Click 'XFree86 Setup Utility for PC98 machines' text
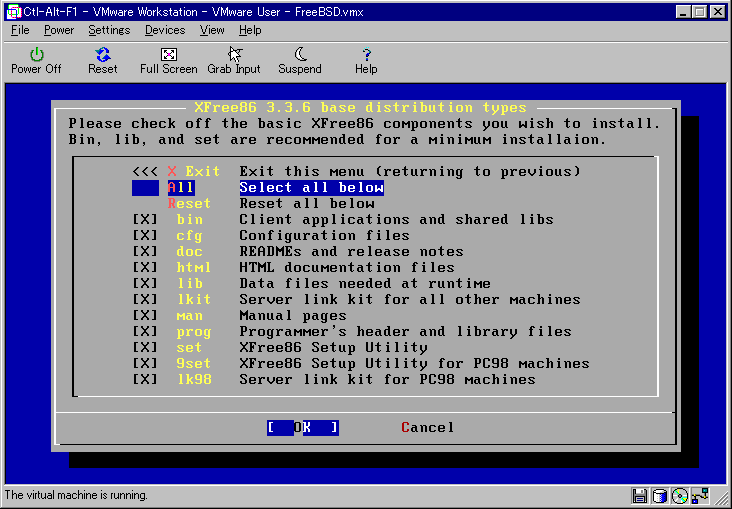Viewport: 732px width, 509px height. (x=414, y=363)
